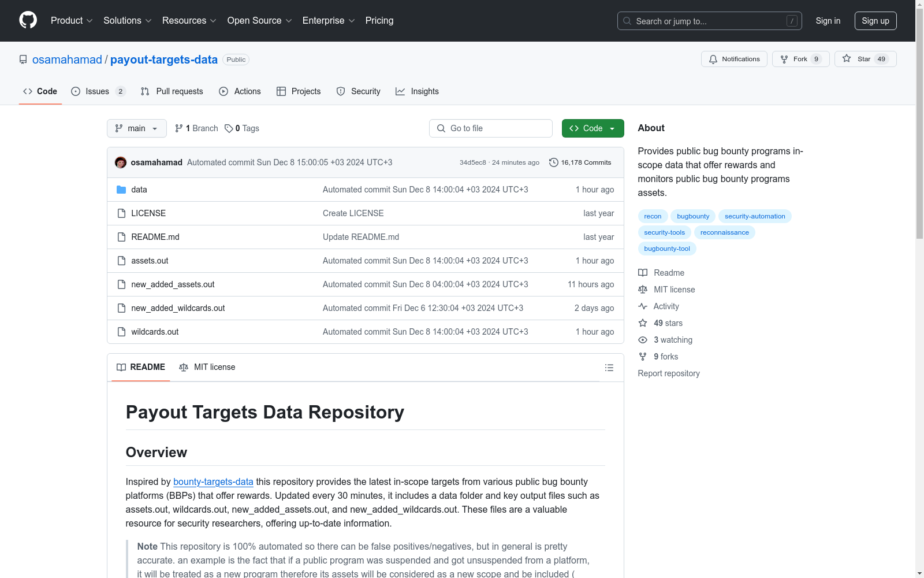Click the recon topic tag
Viewport: 924px width, 578px height.
653,216
